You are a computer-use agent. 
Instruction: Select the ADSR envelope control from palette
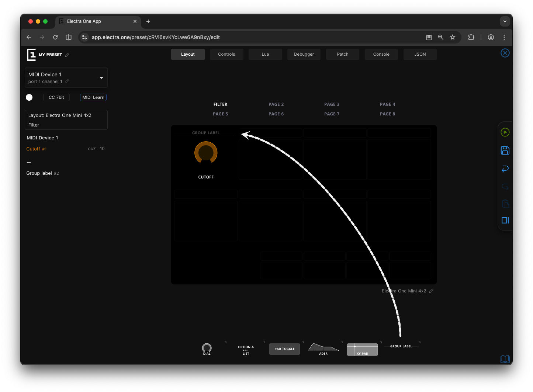(323, 348)
